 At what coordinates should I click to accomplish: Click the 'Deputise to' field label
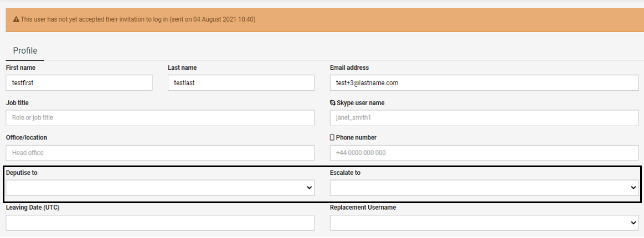[x=22, y=173]
